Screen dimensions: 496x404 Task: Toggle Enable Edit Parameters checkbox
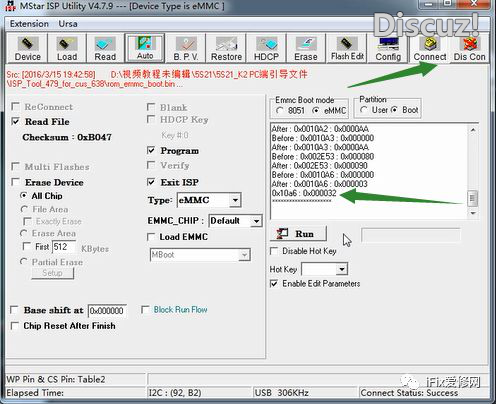tap(274, 284)
